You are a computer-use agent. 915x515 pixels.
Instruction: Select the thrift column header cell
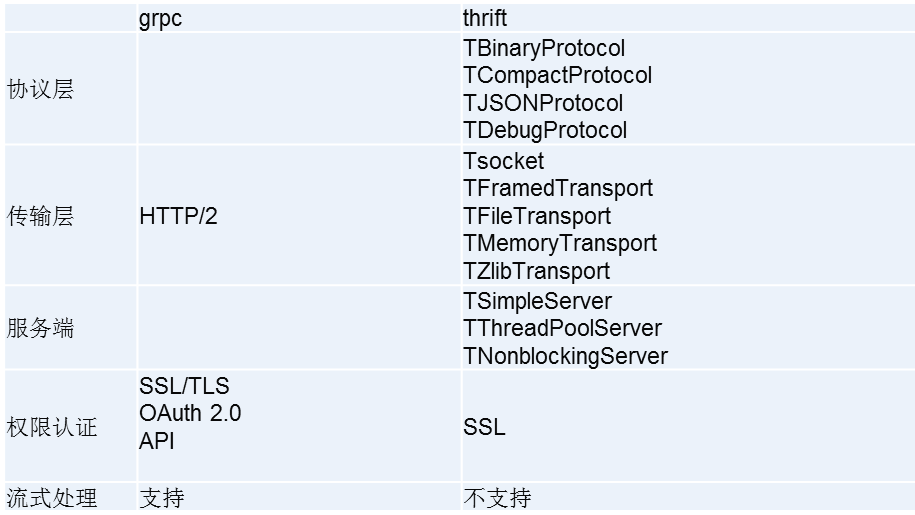688,17
